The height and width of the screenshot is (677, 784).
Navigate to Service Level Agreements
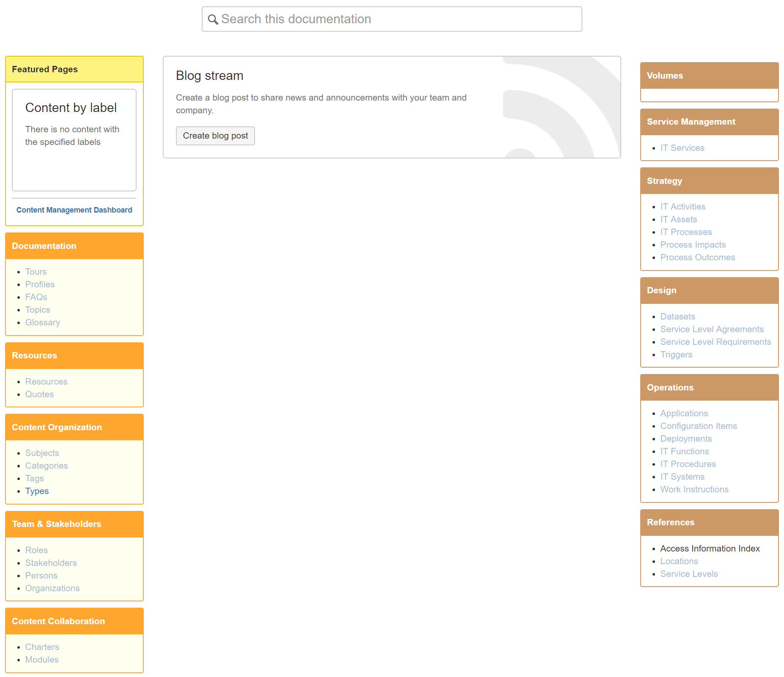pyautogui.click(x=712, y=329)
